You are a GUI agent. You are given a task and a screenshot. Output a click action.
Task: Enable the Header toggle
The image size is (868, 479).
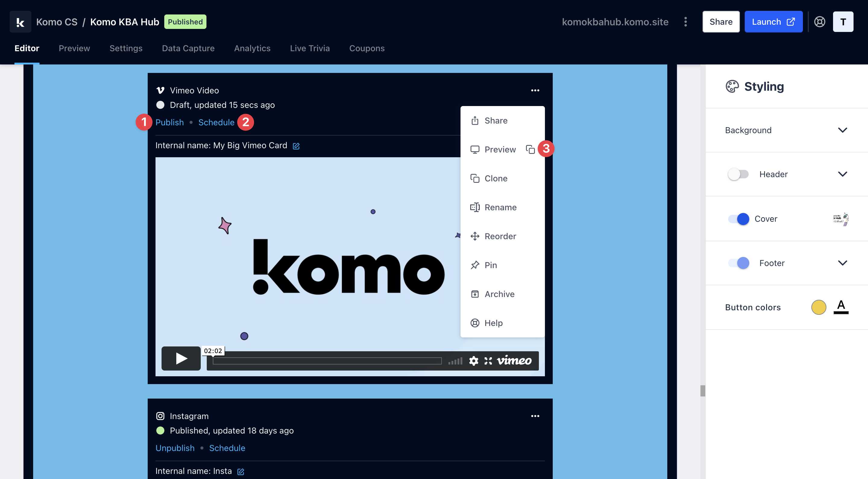point(738,174)
